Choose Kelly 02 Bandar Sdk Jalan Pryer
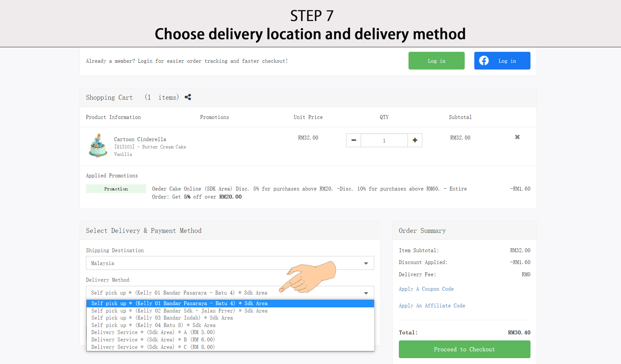This screenshot has height=364, width=621. (180, 311)
